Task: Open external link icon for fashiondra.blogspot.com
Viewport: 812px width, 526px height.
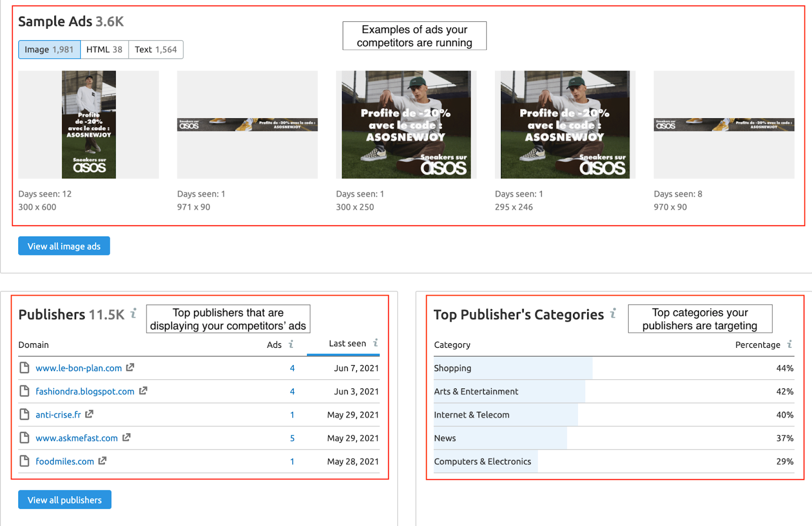Action: tap(143, 390)
